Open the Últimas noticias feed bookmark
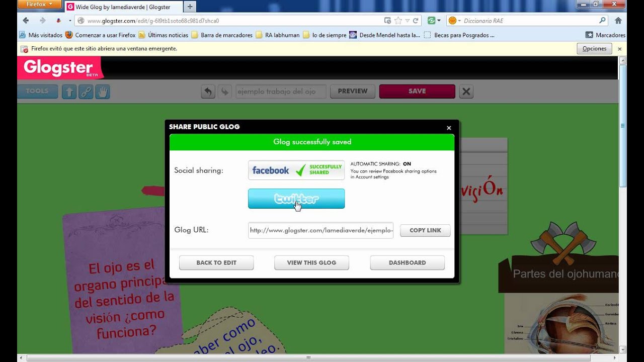644x362 pixels. pyautogui.click(x=164, y=35)
